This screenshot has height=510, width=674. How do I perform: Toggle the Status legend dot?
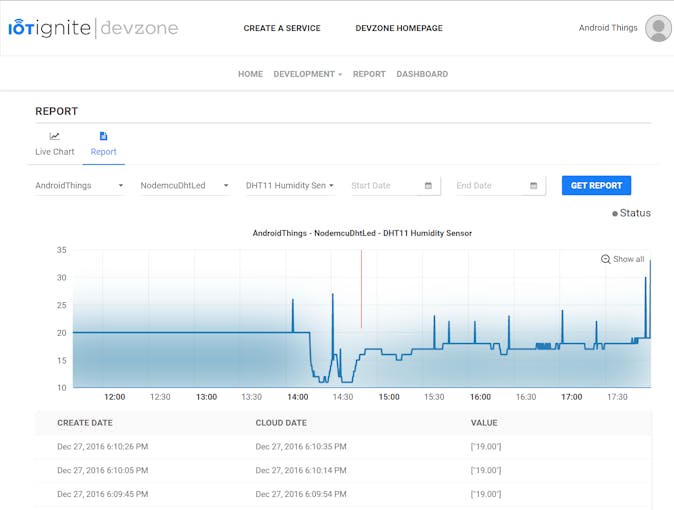(615, 214)
